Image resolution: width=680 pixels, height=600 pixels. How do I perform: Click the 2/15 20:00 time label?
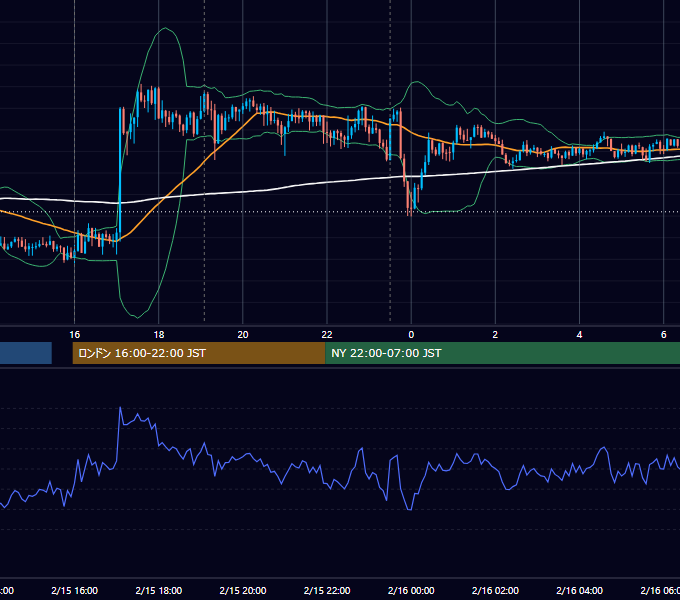pos(243,590)
